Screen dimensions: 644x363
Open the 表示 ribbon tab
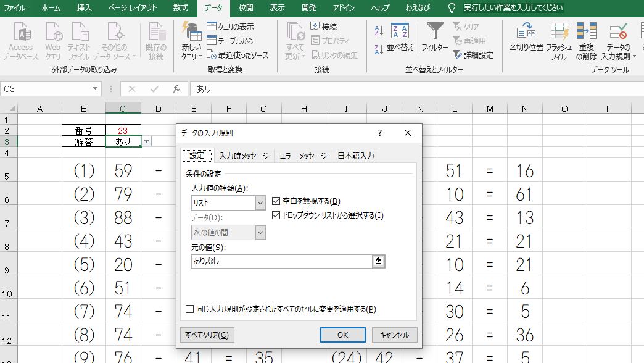pyautogui.click(x=277, y=8)
